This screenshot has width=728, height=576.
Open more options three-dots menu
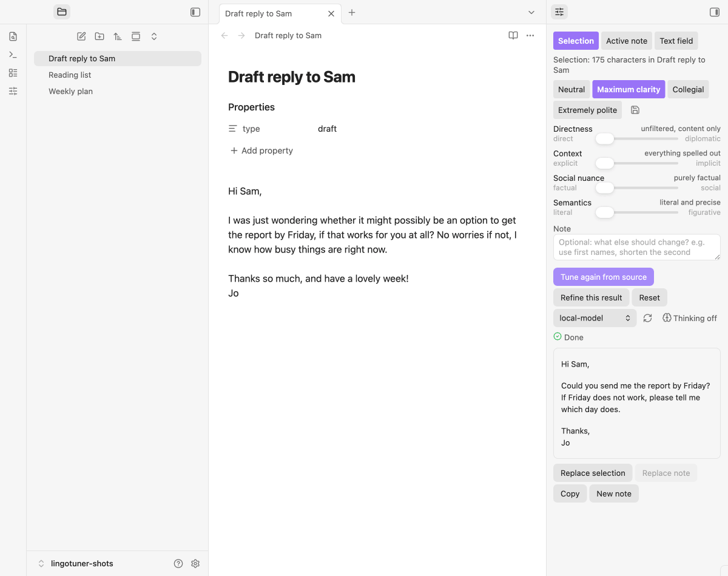point(530,35)
